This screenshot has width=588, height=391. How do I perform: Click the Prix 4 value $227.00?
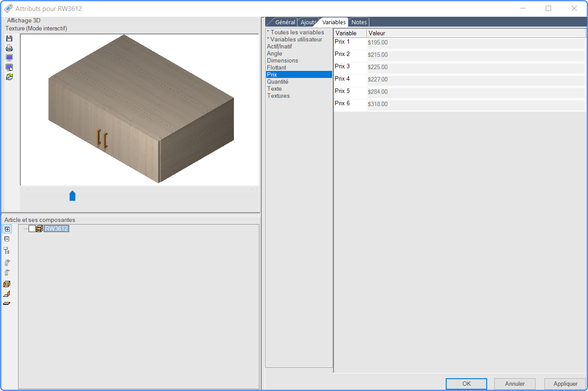[476, 80]
